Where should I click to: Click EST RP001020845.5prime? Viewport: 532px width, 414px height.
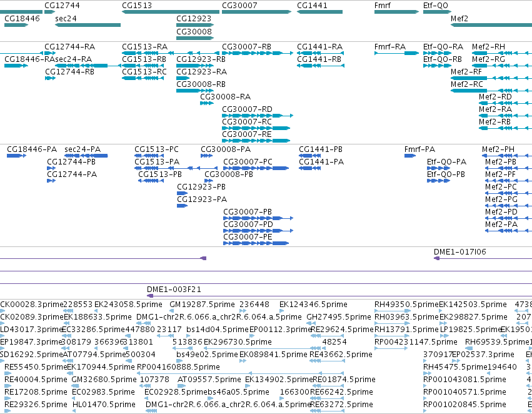coord(464,405)
